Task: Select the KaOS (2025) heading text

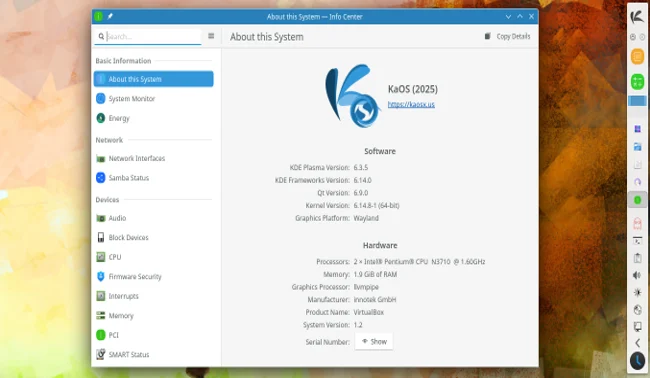Action: (x=413, y=89)
